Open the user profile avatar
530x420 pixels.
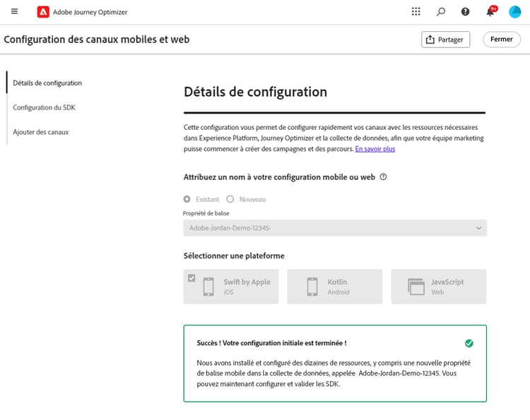pyautogui.click(x=514, y=12)
